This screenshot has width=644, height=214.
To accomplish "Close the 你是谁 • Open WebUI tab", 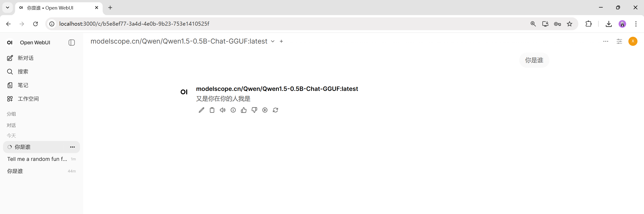I will pos(97,8).
